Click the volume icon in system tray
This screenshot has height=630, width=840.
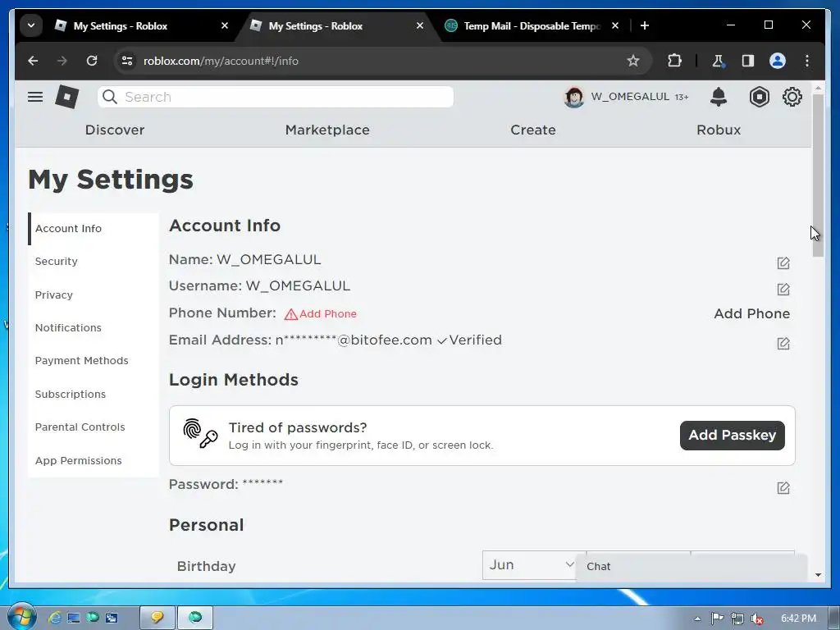pos(756,619)
